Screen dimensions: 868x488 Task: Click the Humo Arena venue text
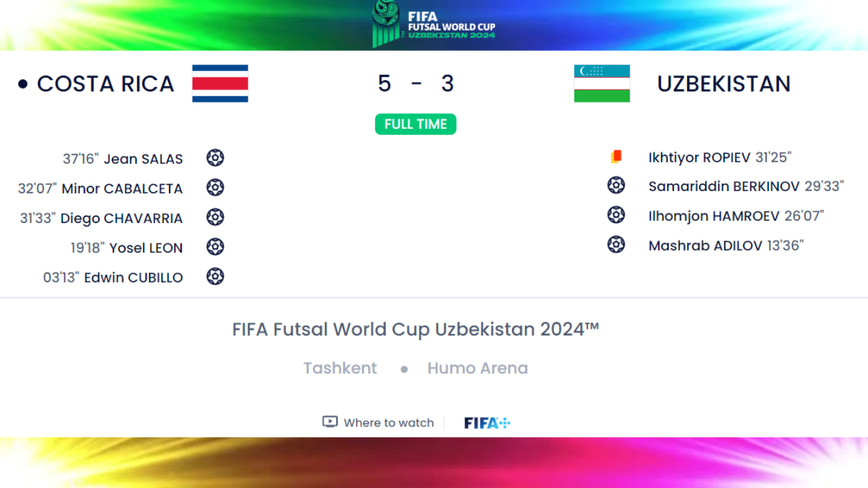click(477, 368)
